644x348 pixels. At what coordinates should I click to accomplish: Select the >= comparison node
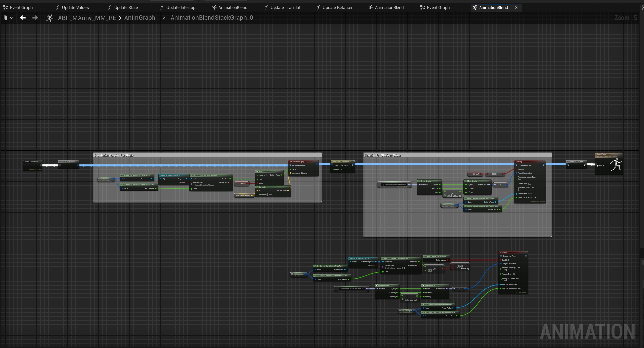point(434,269)
